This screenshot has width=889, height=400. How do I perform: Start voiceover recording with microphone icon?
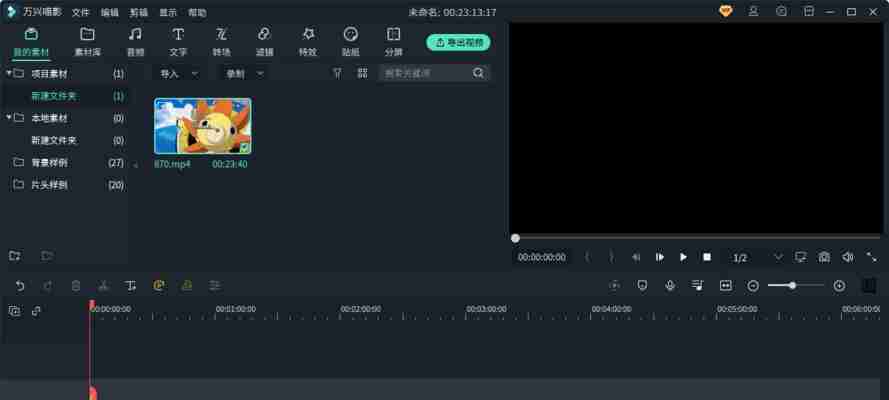coord(670,286)
